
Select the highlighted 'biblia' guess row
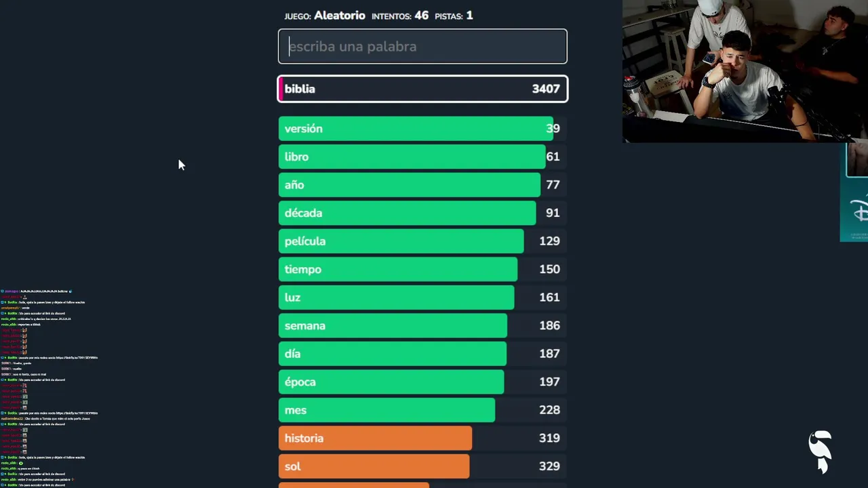pyautogui.click(x=422, y=89)
